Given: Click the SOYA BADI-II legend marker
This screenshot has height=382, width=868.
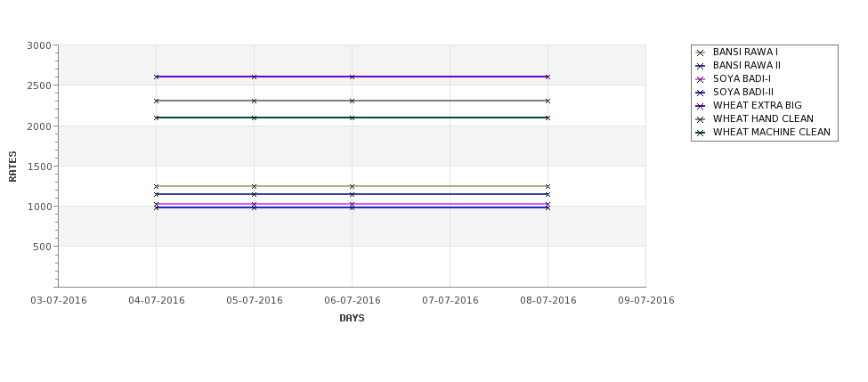Looking at the screenshot, I should 700,93.
